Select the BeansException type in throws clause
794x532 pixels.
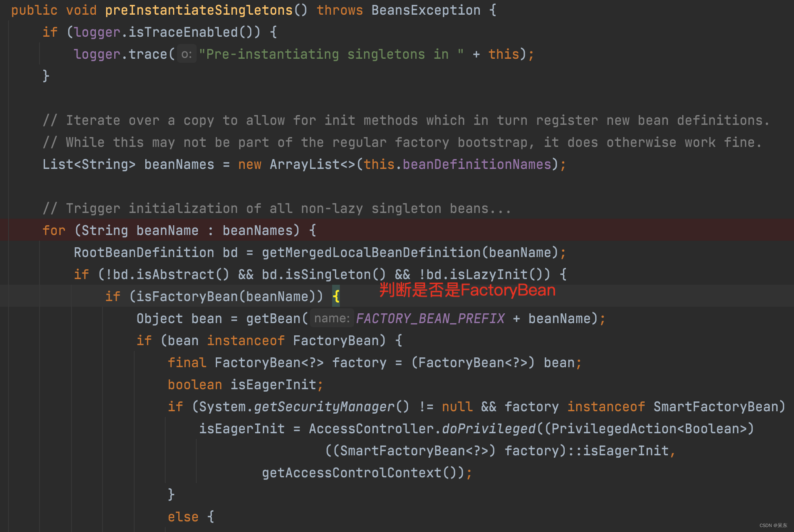pyautogui.click(x=426, y=10)
